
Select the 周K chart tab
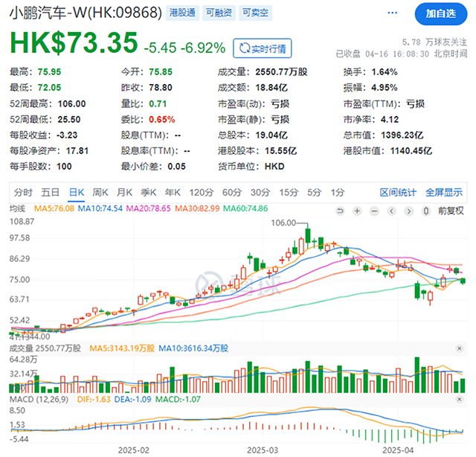[x=100, y=192]
